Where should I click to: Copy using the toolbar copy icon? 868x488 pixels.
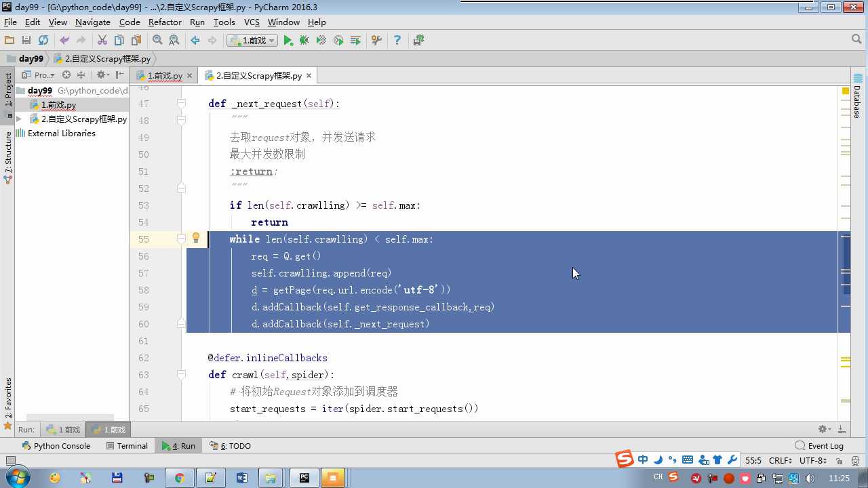(119, 41)
